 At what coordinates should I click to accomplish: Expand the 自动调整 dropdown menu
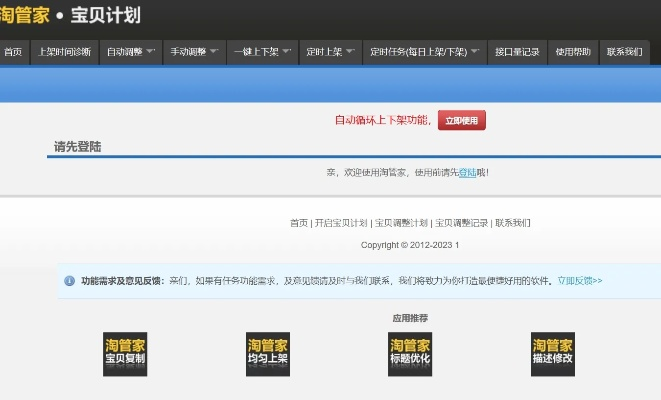130,52
